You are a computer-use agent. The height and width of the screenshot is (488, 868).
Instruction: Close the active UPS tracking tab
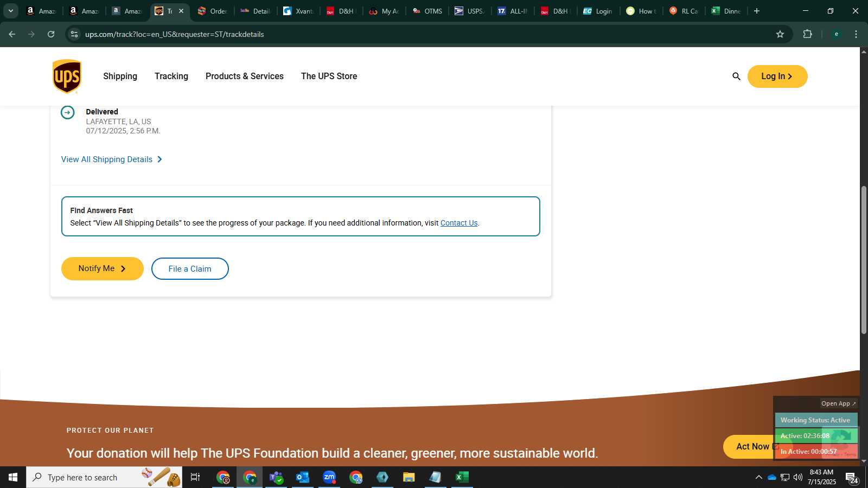[181, 11]
